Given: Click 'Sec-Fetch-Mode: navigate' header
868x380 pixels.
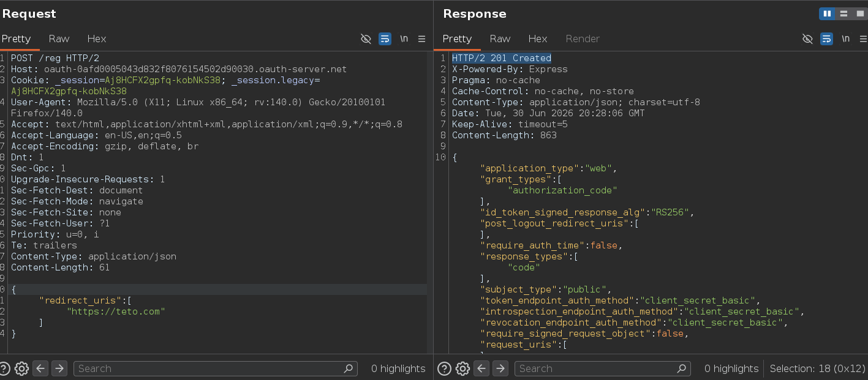Looking at the screenshot, I should click(77, 201).
